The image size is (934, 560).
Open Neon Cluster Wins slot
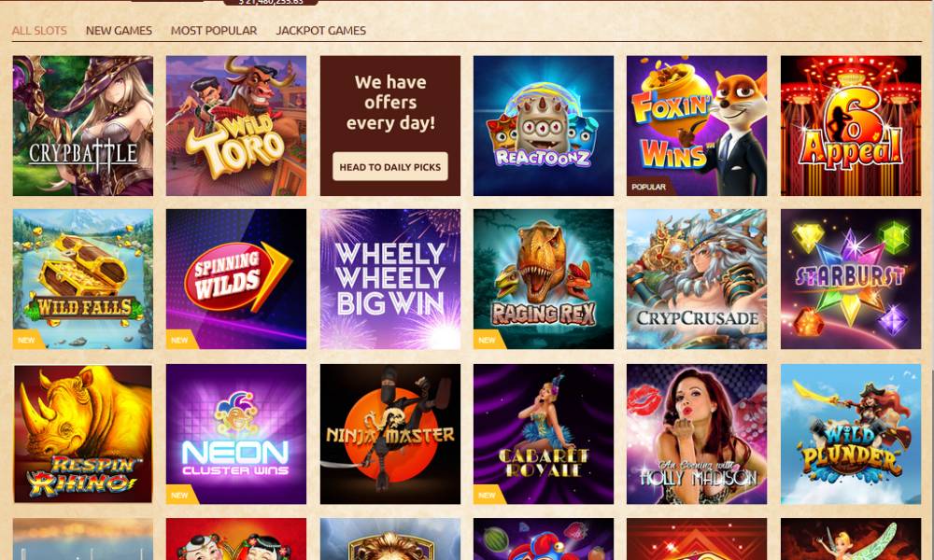coord(236,434)
